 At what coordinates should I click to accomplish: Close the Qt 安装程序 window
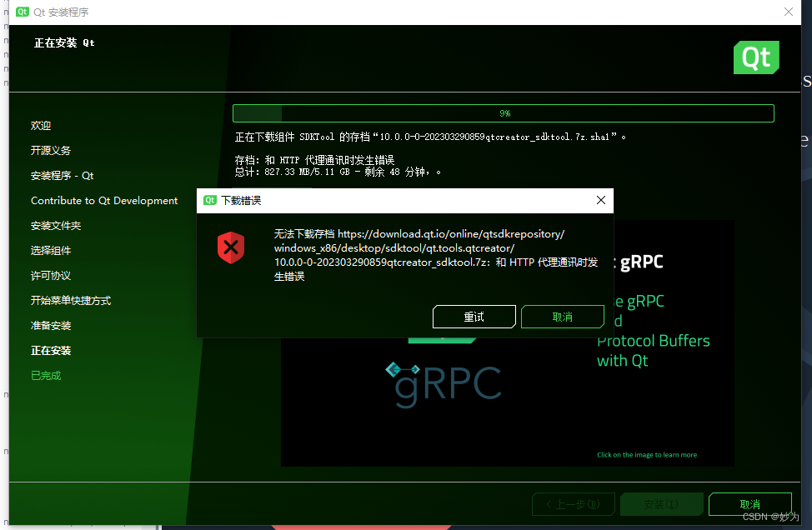(788, 12)
